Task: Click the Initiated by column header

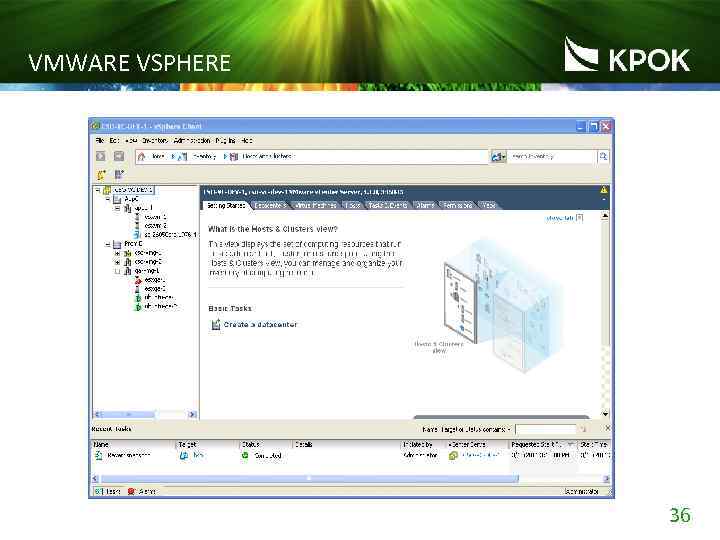Action: coord(422,444)
